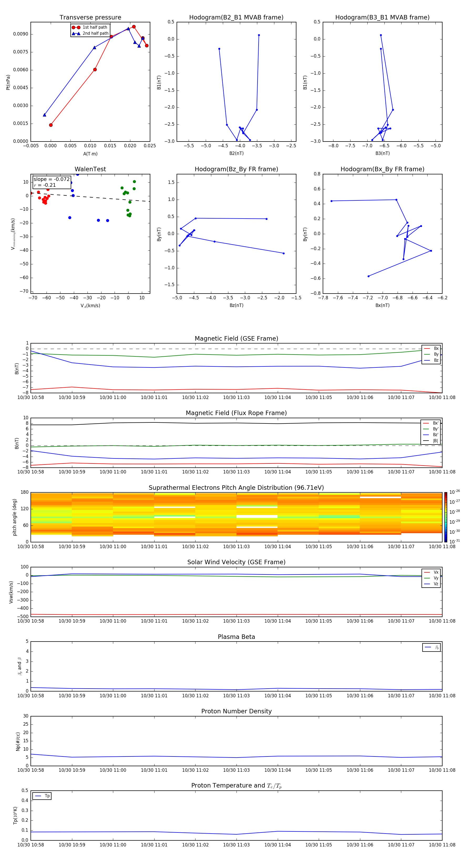Click '10/30 11:03' tick under Proton Temperature plot
This screenshot has width=473, height=868.
tap(236, 845)
